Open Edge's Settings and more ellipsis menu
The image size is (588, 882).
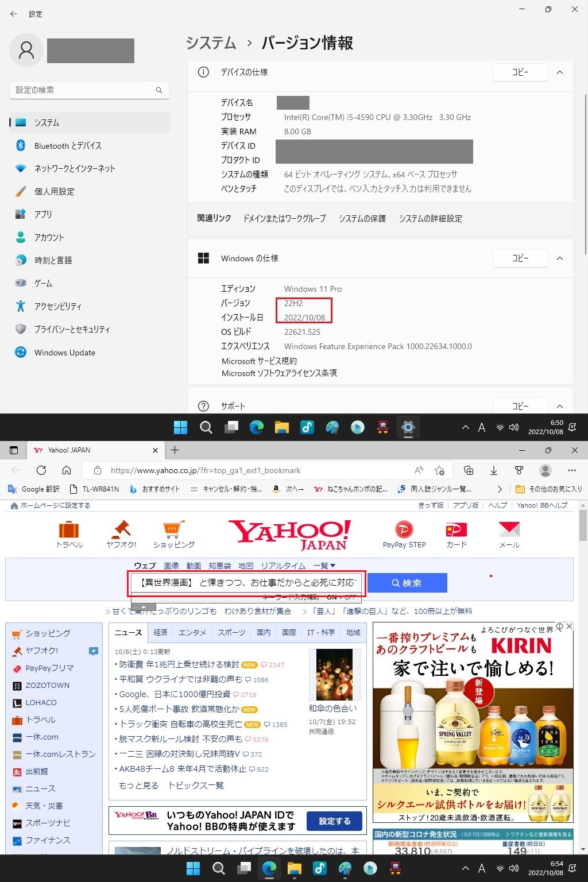pyautogui.click(x=571, y=470)
